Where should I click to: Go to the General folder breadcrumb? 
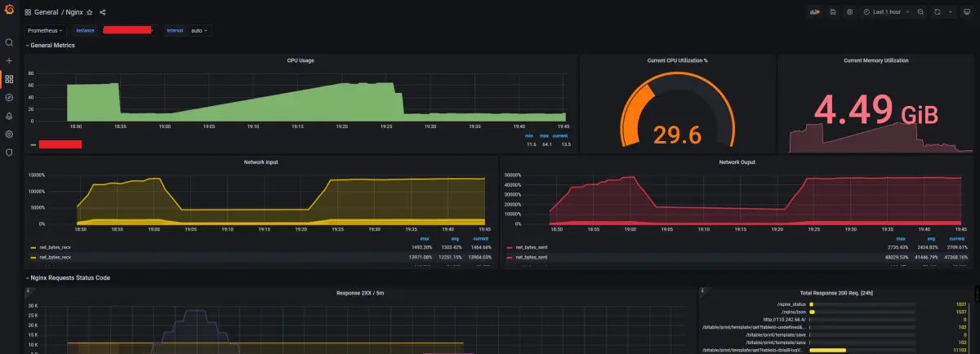(x=46, y=12)
